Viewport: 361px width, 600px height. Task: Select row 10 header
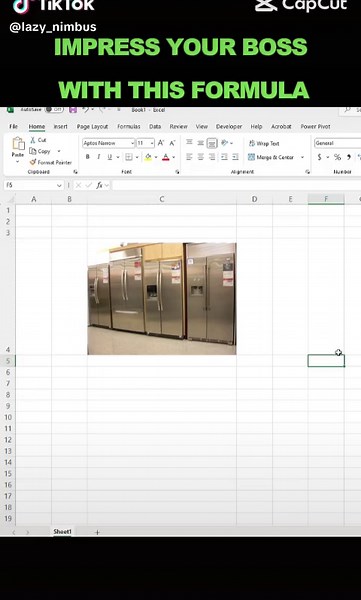(8, 417)
